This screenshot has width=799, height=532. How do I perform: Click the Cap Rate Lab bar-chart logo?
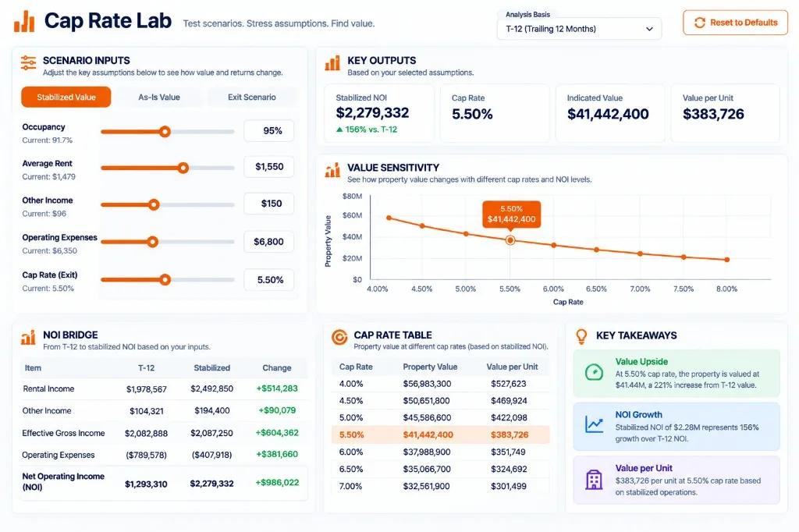pos(24,21)
